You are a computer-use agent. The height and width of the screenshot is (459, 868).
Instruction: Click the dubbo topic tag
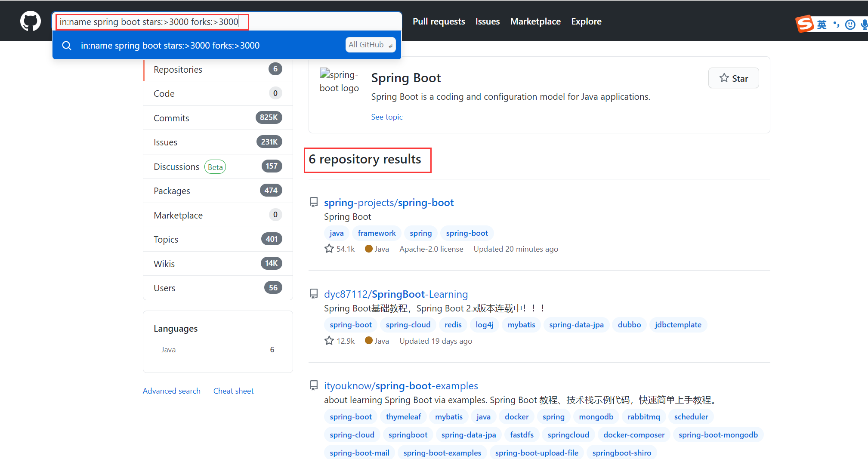pyautogui.click(x=629, y=324)
